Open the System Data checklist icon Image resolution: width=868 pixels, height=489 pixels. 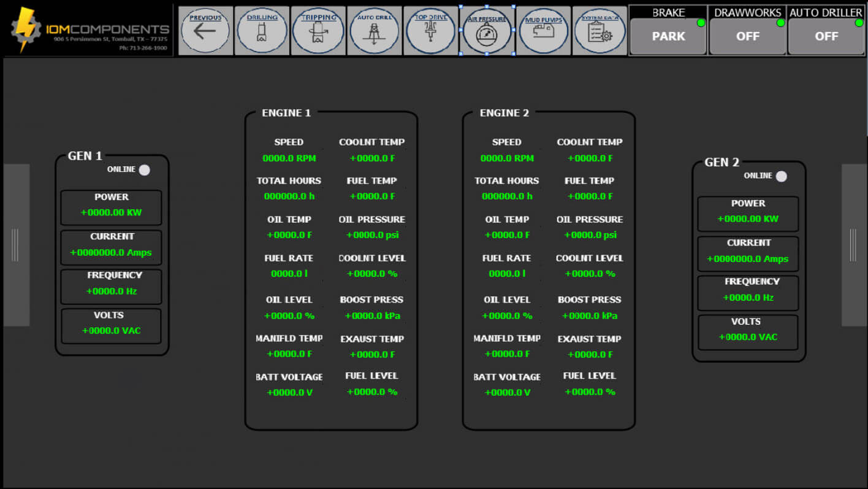600,31
